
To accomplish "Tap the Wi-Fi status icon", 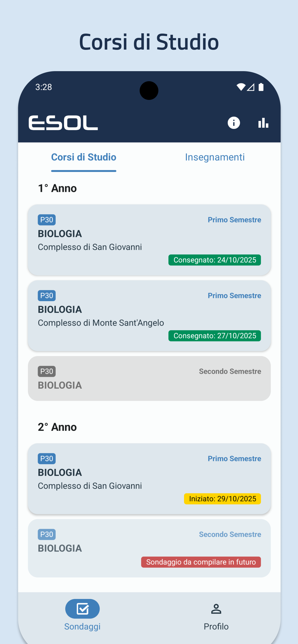I will pyautogui.click(x=241, y=87).
